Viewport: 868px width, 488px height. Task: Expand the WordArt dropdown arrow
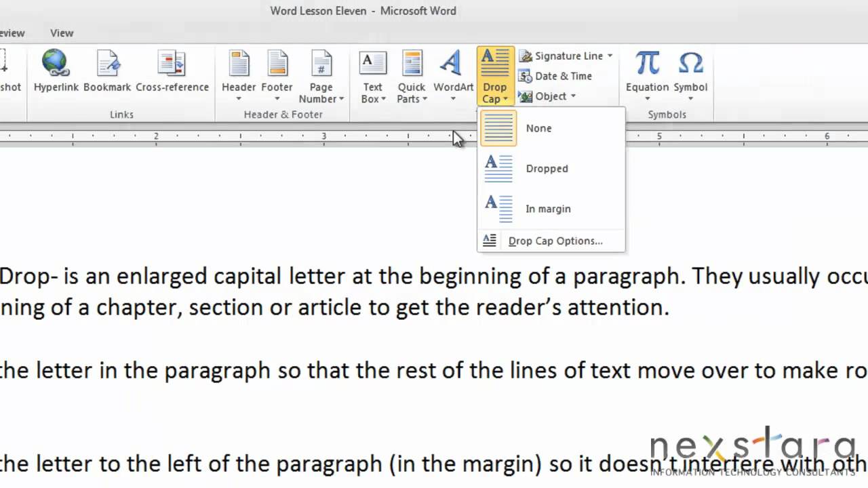point(454,99)
